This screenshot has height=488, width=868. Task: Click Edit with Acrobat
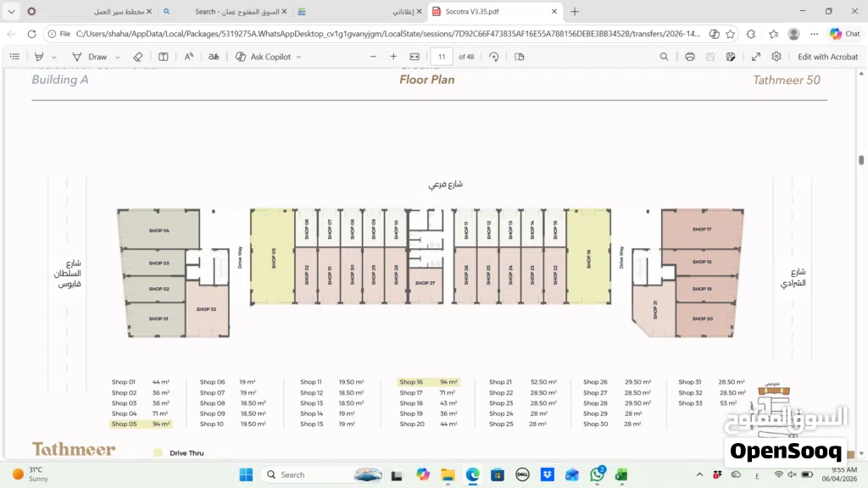(827, 57)
